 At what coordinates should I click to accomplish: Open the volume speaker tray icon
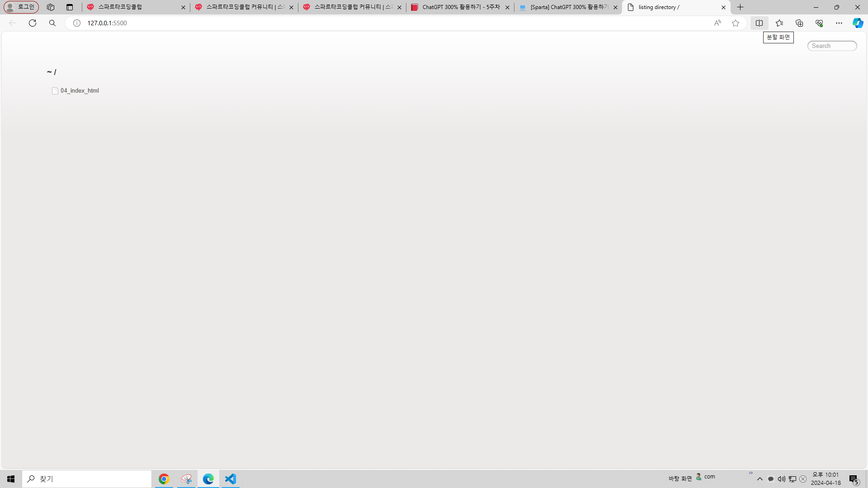pos(781,479)
